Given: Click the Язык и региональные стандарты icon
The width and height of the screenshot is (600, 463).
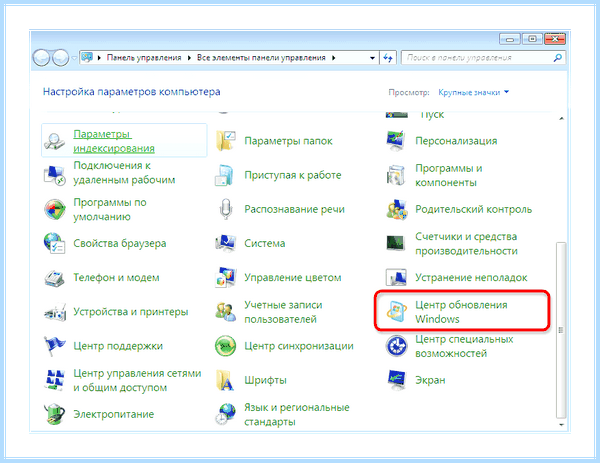Looking at the screenshot, I should pyautogui.click(x=225, y=414).
